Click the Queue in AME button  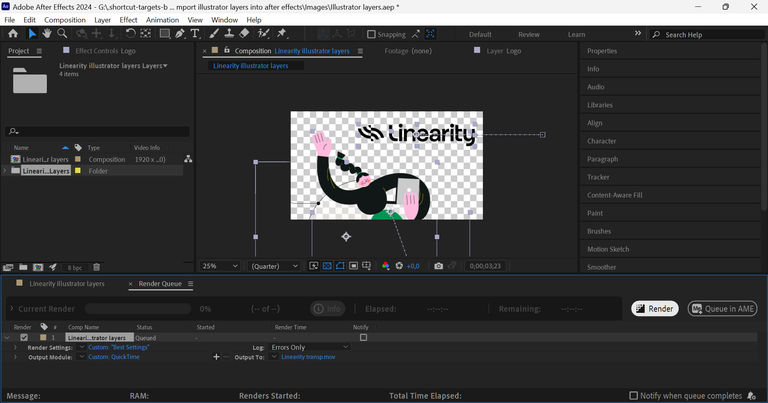click(x=723, y=309)
